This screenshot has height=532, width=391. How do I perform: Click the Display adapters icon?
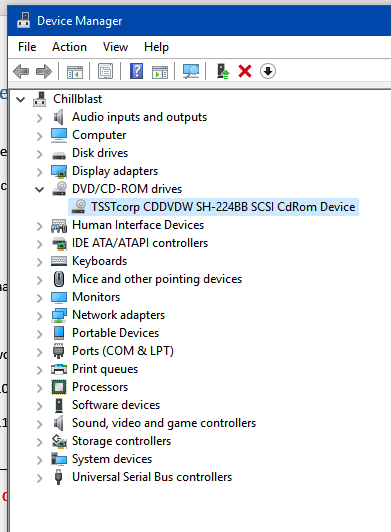(59, 171)
